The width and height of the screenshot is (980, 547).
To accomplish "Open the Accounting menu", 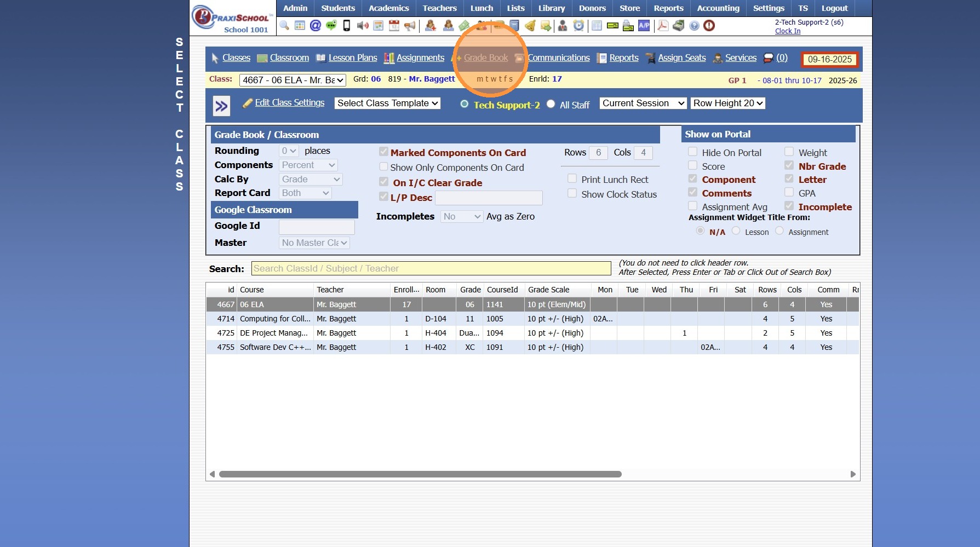I will tap(718, 8).
